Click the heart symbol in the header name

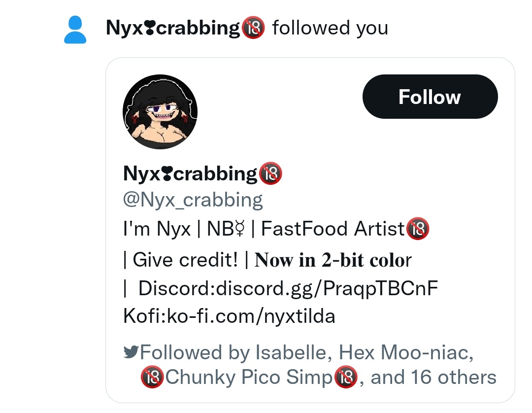click(150, 28)
